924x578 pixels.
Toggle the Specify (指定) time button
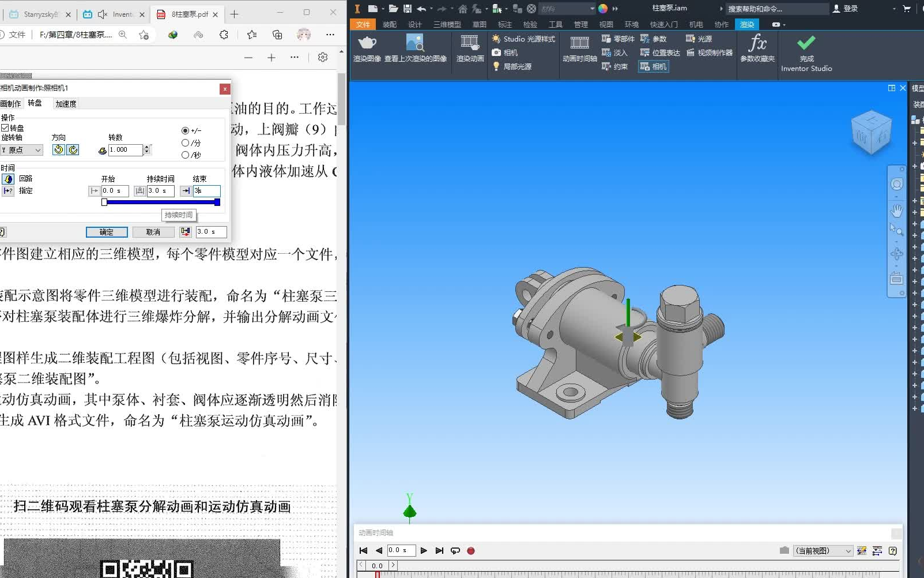tap(8, 191)
